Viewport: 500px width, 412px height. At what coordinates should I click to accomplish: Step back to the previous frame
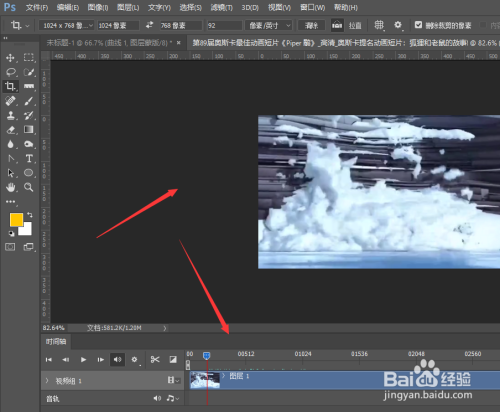(66, 360)
